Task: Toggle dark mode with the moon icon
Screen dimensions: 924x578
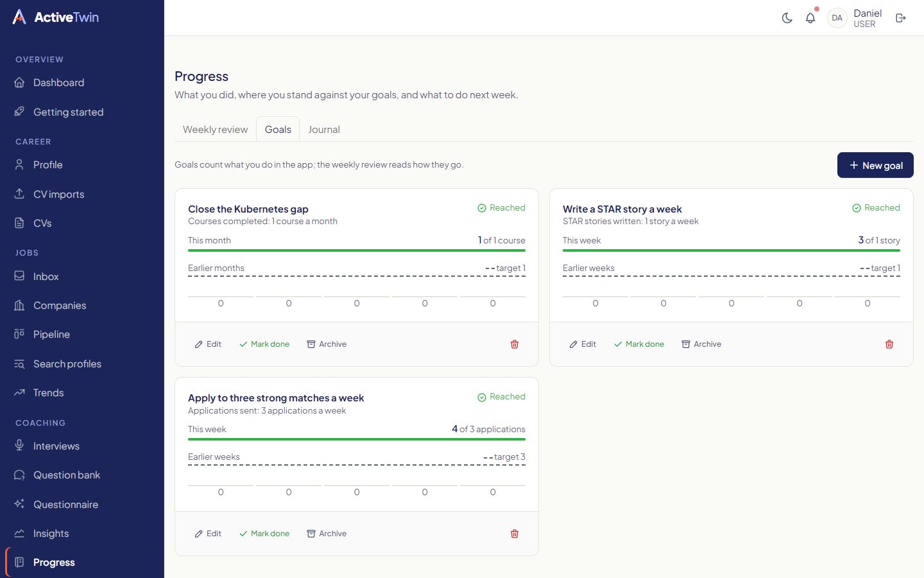Action: click(787, 18)
